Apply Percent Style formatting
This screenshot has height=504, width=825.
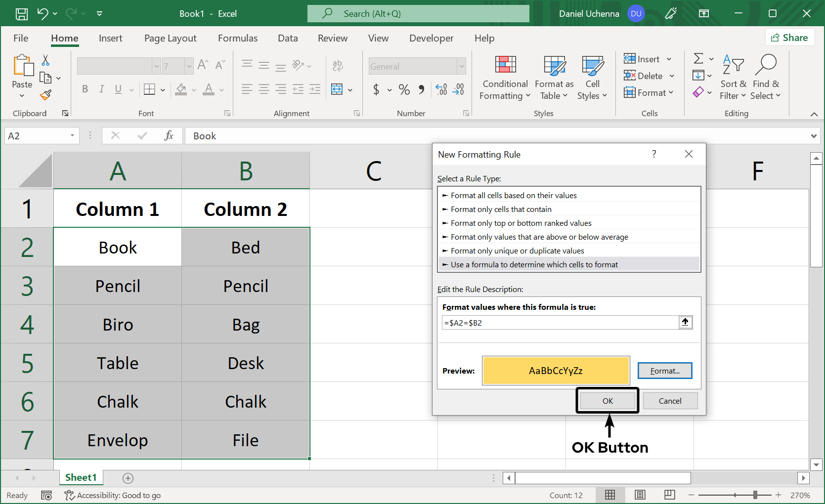tap(404, 89)
